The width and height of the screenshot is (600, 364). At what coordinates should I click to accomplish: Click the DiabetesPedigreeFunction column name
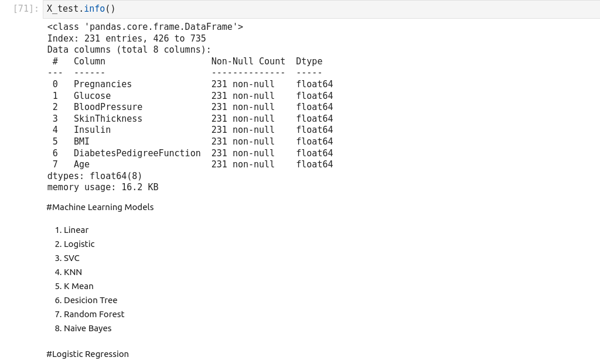coord(137,153)
